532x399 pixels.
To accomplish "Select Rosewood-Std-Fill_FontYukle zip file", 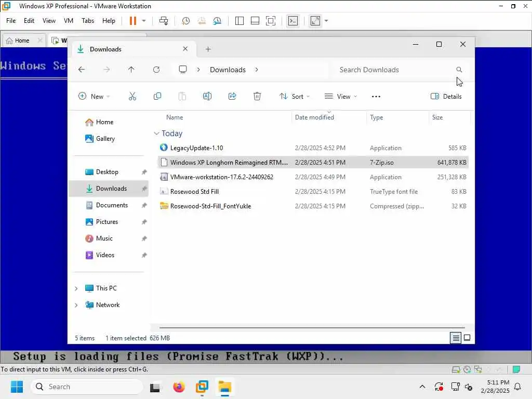I will tap(313, 206).
